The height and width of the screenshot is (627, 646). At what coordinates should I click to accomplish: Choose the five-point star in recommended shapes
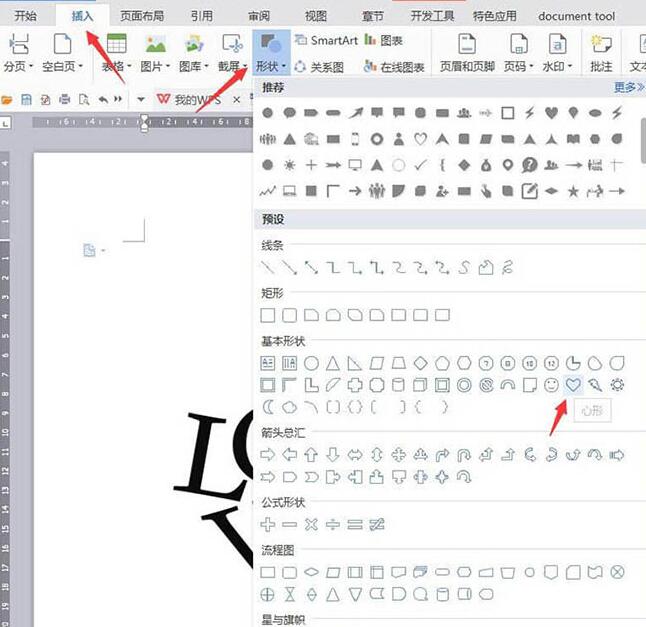[x=573, y=190]
